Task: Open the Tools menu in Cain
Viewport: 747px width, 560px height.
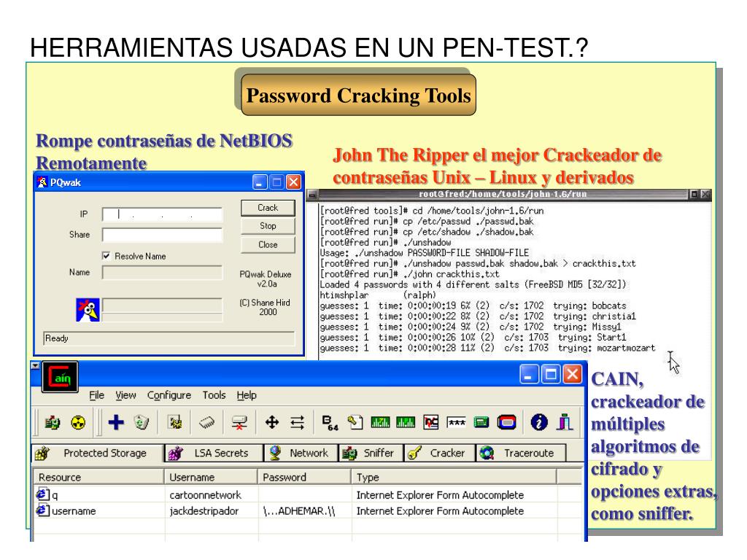Action: pos(214,395)
